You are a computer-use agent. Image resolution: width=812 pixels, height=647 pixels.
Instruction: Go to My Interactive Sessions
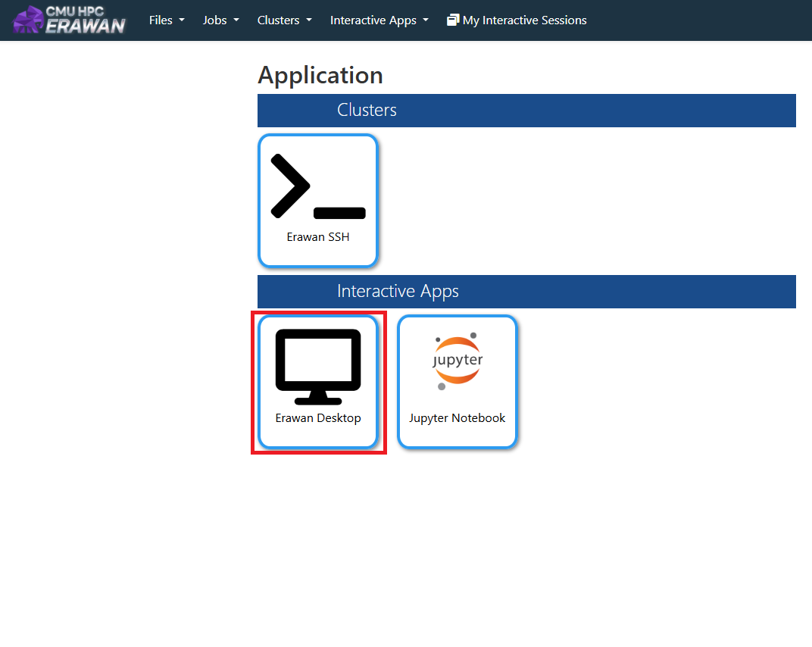[x=524, y=20]
